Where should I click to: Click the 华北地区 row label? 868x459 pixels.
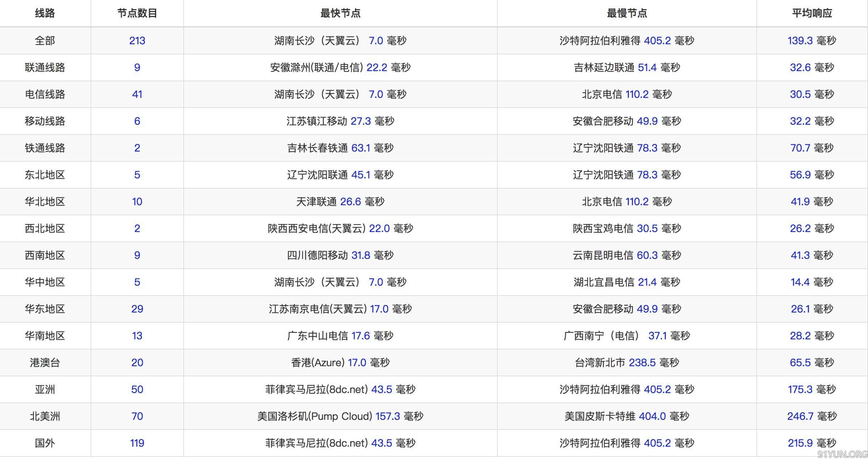tap(45, 201)
